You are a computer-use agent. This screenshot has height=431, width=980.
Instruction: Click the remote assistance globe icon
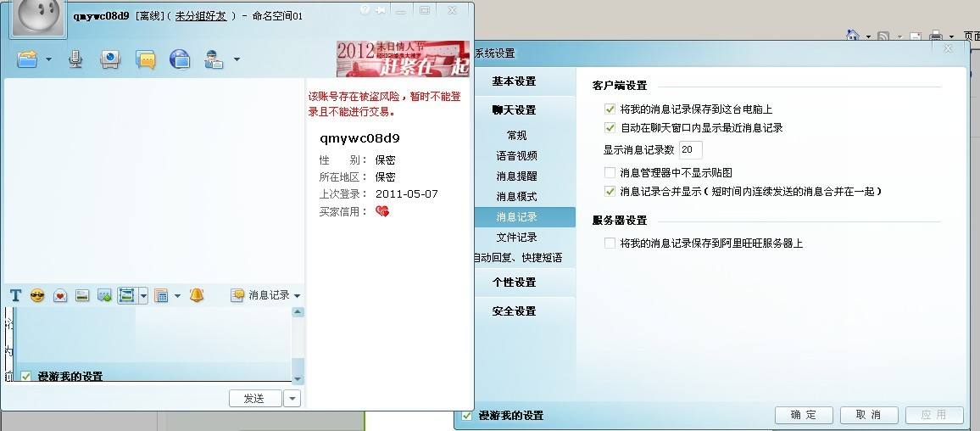(x=180, y=59)
